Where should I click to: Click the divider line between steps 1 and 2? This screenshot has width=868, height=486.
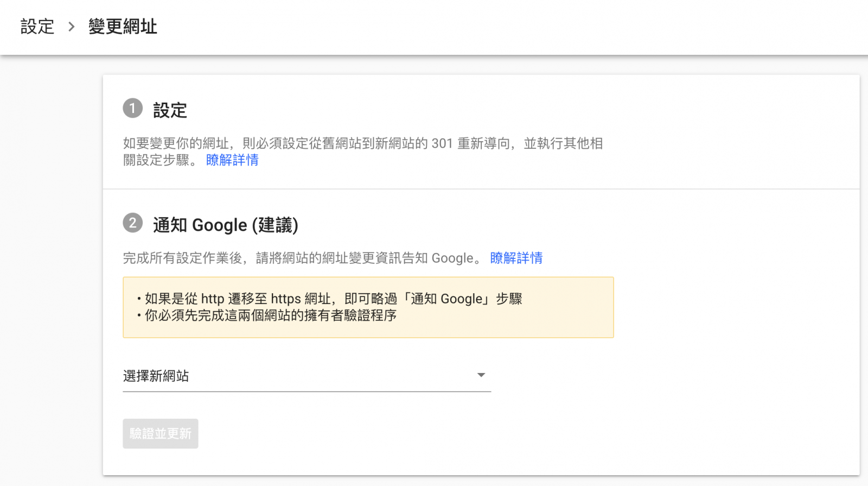[x=481, y=189]
